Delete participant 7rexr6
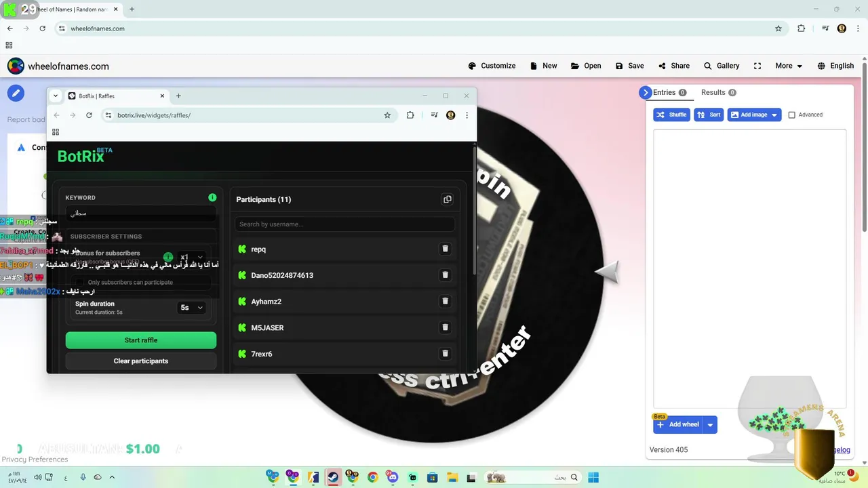 (445, 353)
